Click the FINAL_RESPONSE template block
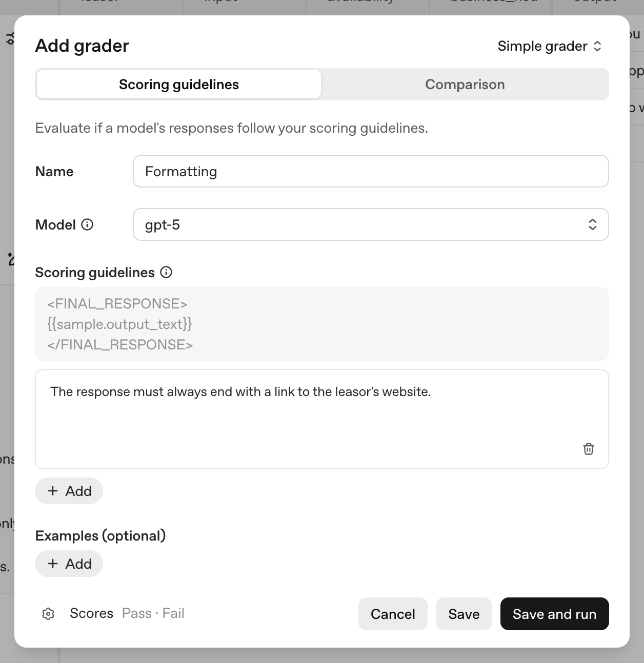The height and width of the screenshot is (663, 644). tap(321, 324)
